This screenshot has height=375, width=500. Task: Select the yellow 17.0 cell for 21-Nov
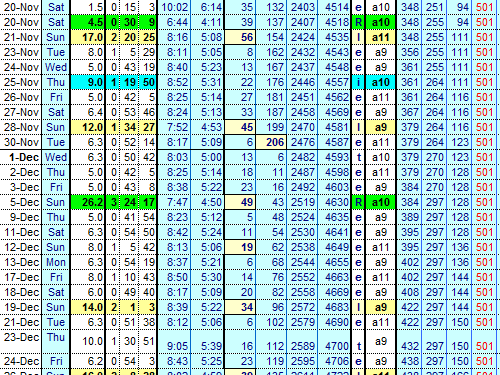[x=87, y=37]
